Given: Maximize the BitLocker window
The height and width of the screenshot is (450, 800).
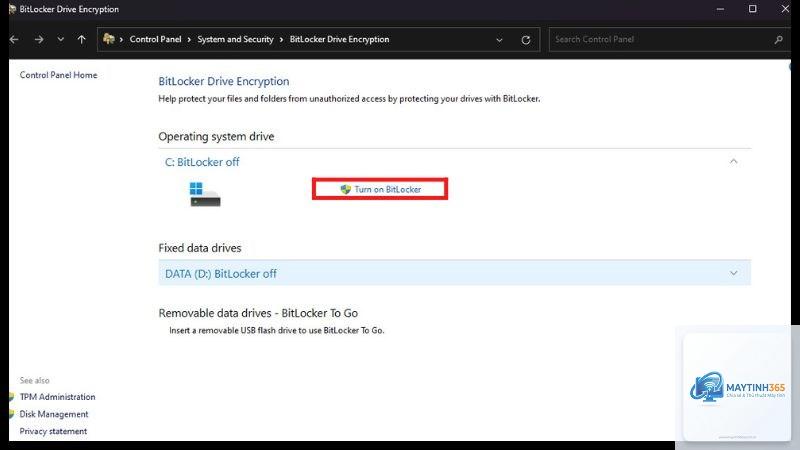Looking at the screenshot, I should coord(752,9).
